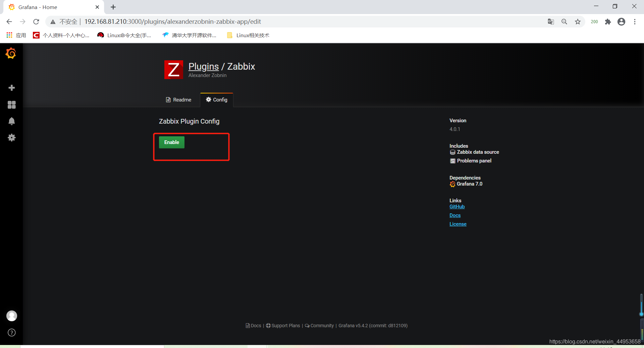Bookmark this page with the star icon
This screenshot has height=348, width=644.
tap(578, 22)
